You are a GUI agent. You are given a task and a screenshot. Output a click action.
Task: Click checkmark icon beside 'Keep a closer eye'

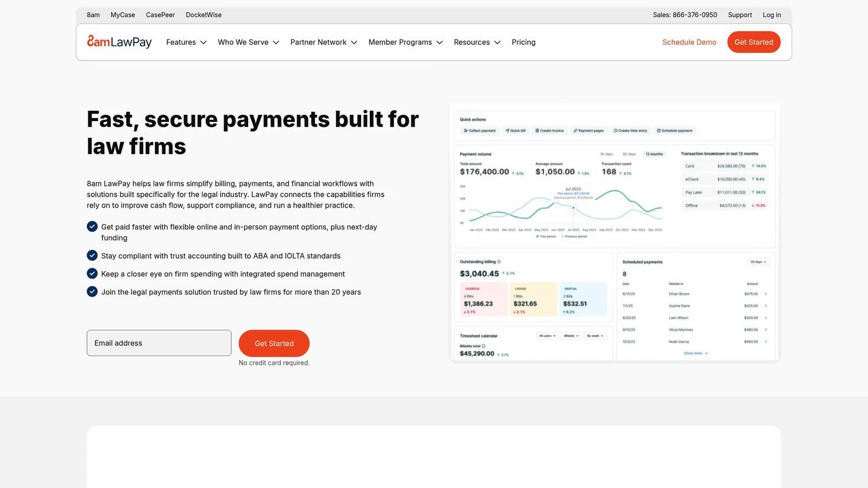(92, 274)
